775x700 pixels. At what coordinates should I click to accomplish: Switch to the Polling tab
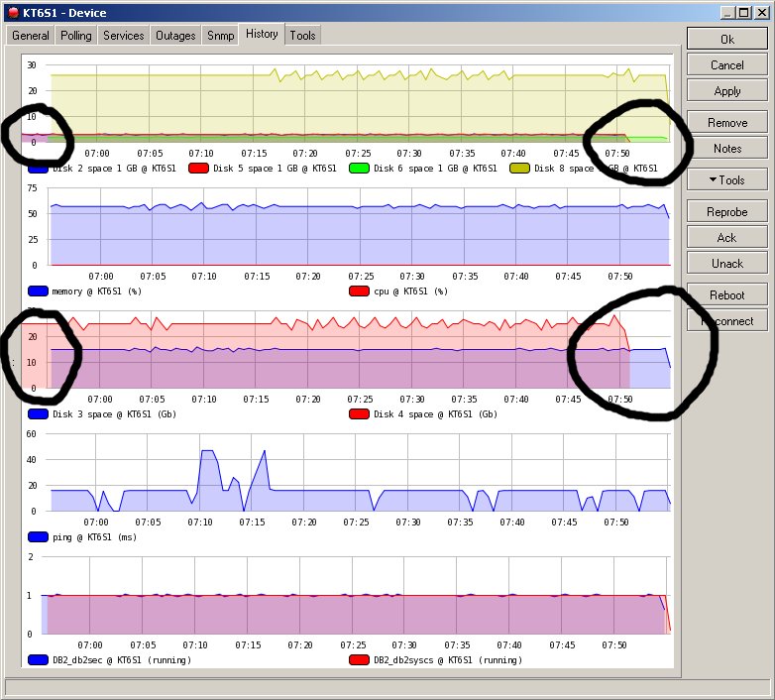(76, 36)
